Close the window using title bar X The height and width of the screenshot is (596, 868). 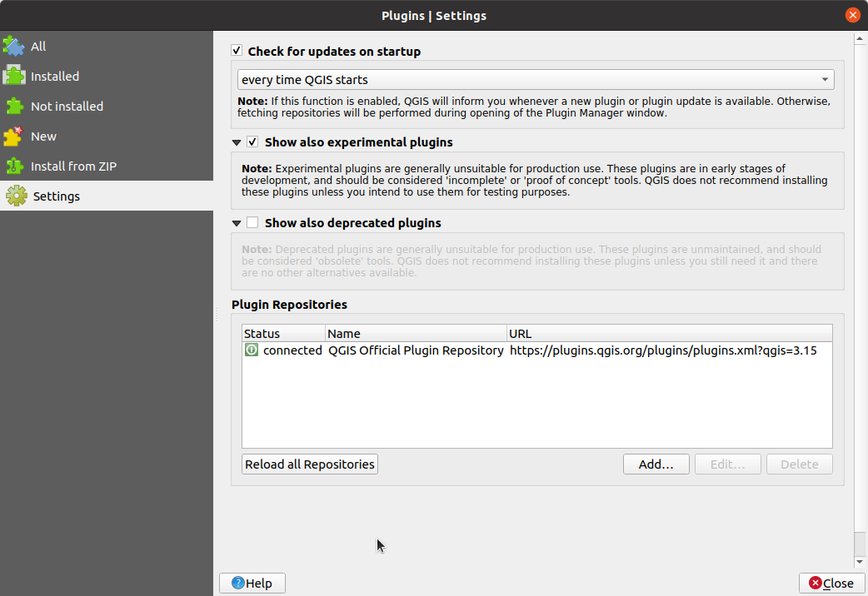[x=852, y=15]
